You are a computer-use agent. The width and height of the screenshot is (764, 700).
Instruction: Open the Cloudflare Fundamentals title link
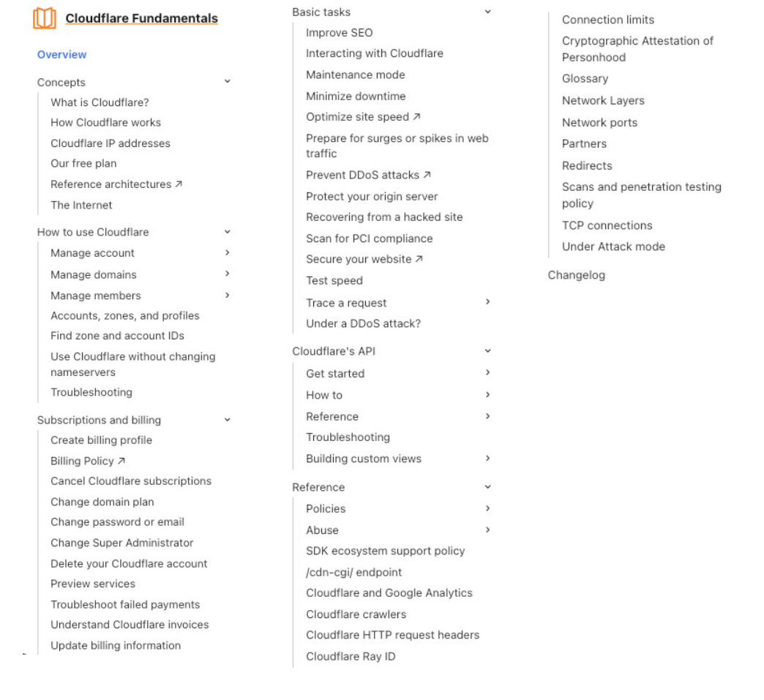coord(141,18)
